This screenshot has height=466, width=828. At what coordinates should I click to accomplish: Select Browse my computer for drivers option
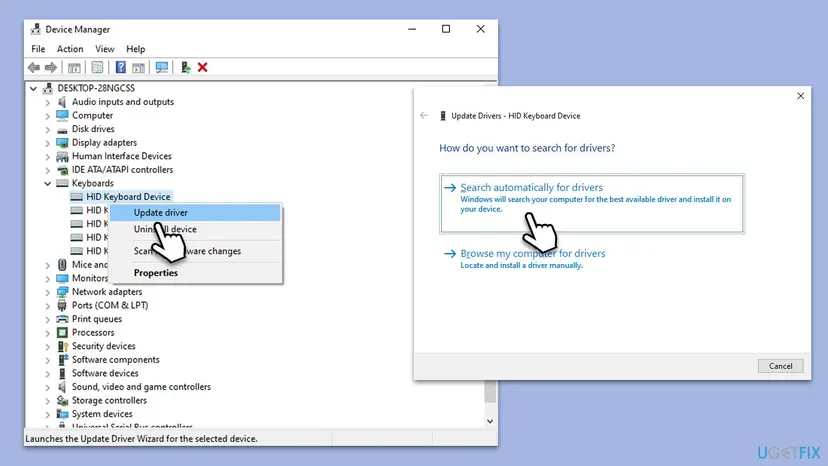coord(533,258)
